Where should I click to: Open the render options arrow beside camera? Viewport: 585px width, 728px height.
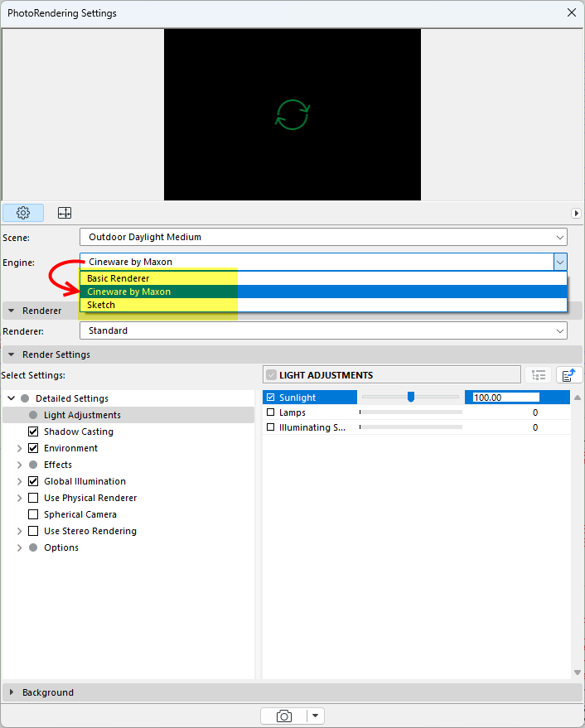(x=316, y=716)
